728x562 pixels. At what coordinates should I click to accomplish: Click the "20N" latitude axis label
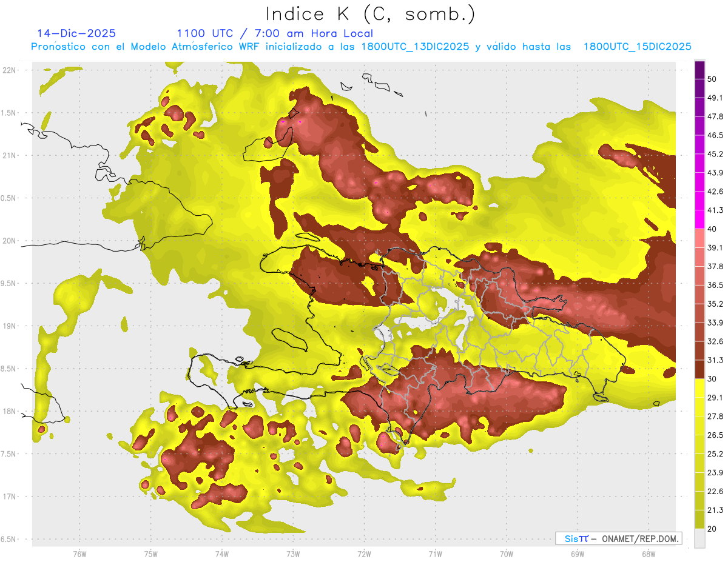(10, 241)
